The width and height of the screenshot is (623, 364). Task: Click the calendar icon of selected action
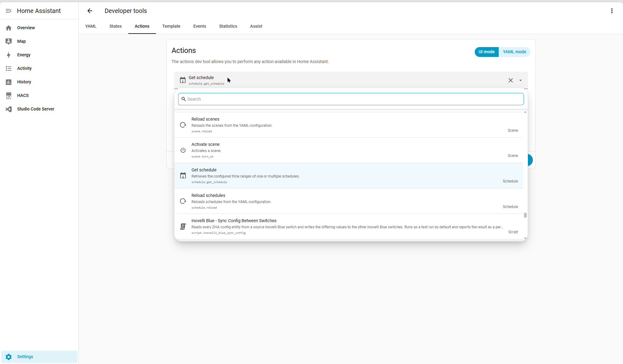[183, 80]
